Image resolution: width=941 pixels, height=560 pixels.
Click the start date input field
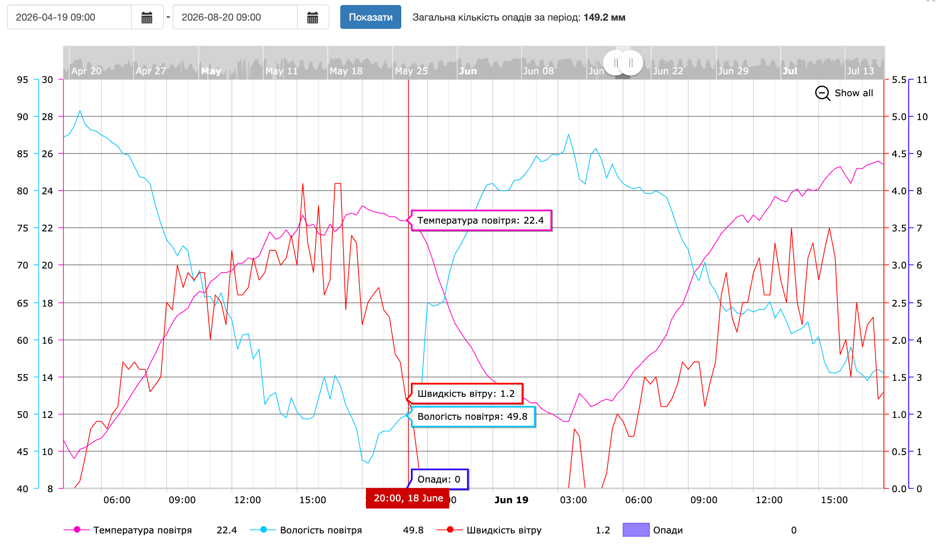[70, 17]
